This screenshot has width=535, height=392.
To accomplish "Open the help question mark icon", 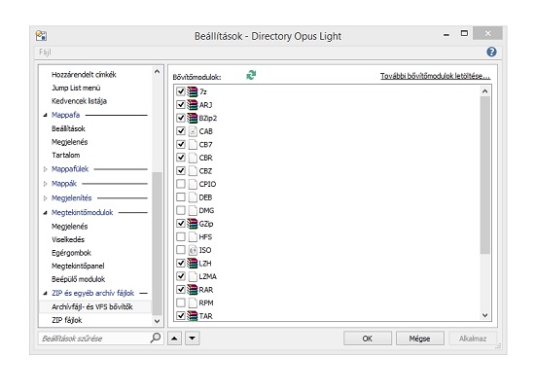I will (x=491, y=52).
